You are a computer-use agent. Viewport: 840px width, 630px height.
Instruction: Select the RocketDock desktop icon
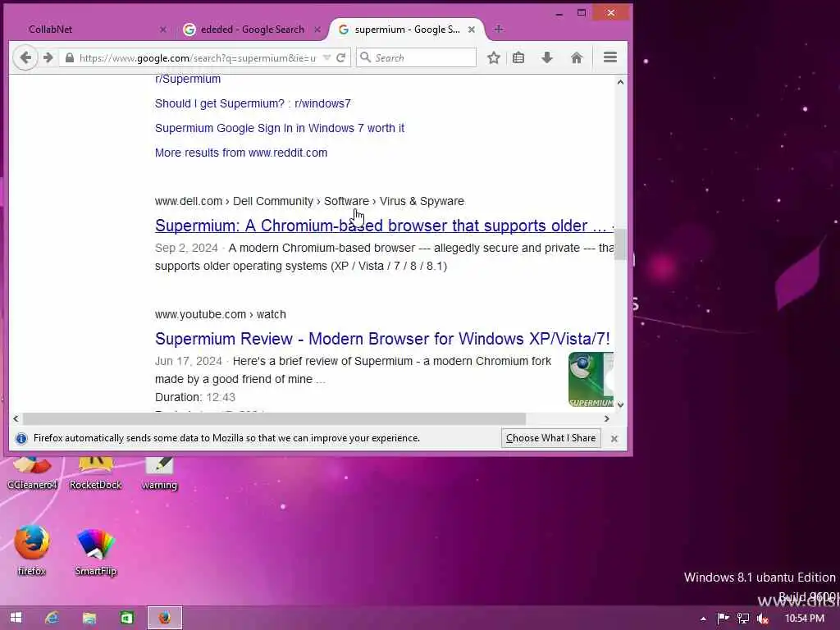pyautogui.click(x=96, y=474)
